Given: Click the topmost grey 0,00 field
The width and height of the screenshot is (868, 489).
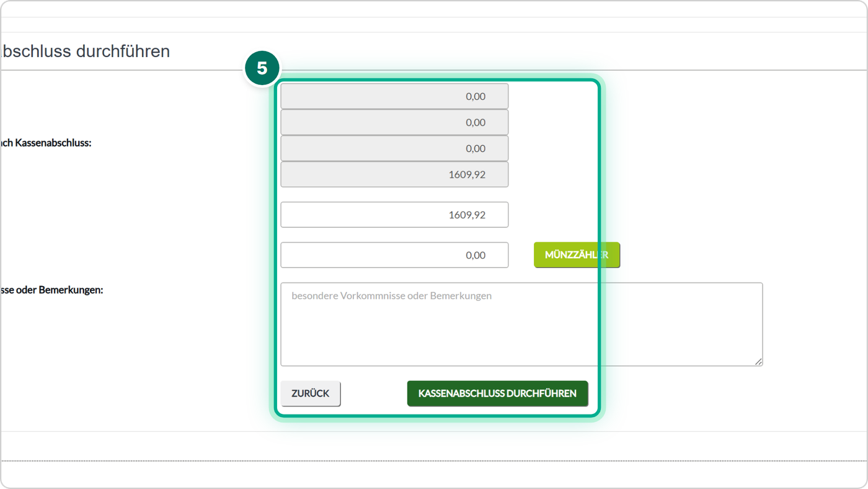Looking at the screenshot, I should (394, 96).
